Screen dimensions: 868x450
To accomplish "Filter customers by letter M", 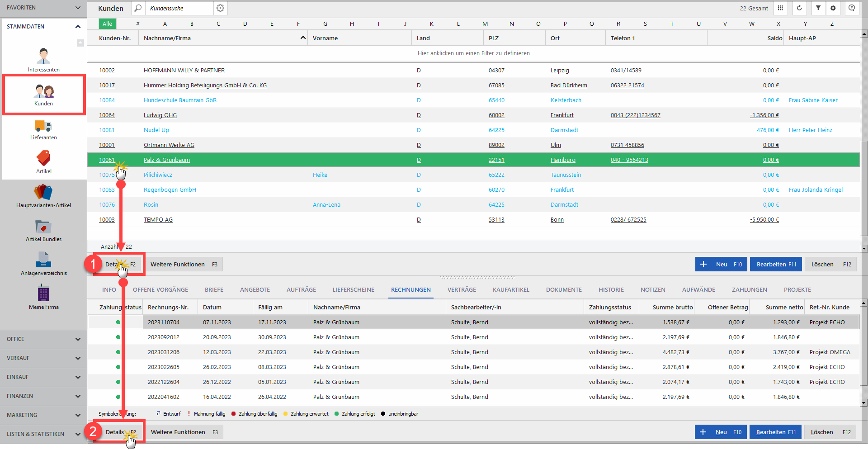I will tap(485, 24).
